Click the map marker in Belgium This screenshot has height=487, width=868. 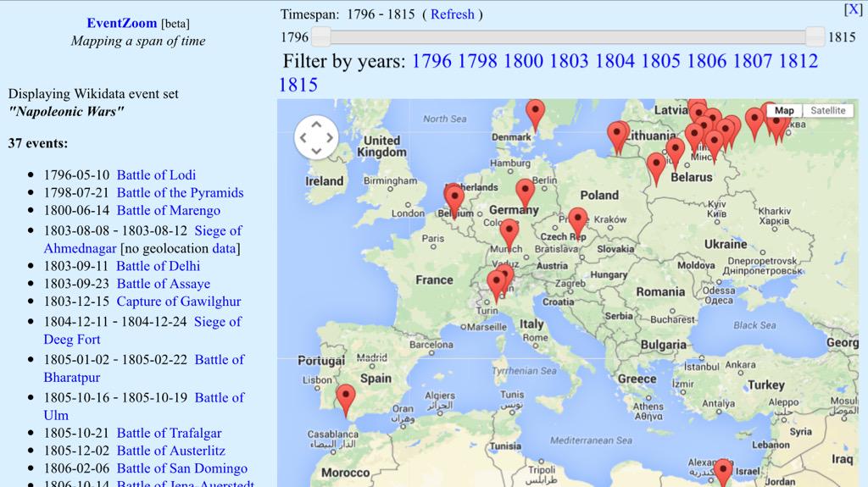coord(455,201)
